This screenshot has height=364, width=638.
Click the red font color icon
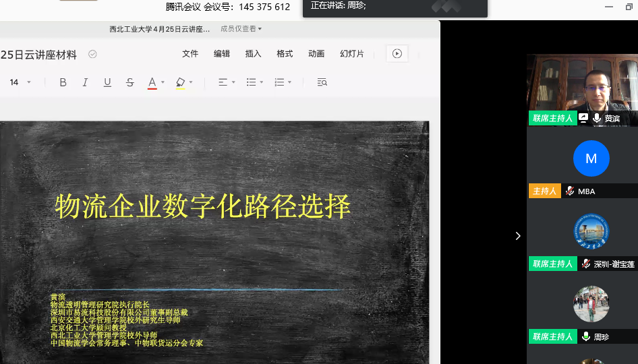(152, 82)
